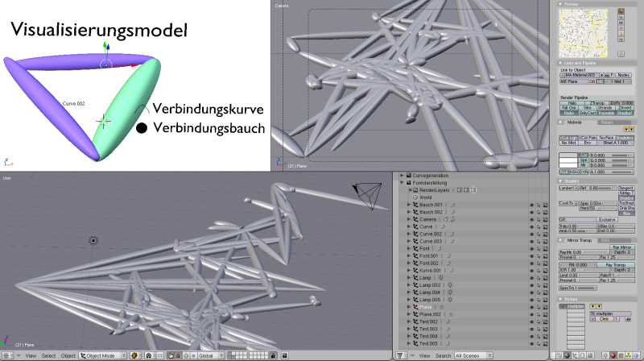This screenshot has width=644, height=361.
Task: Click the 3D viewport window type icon
Action: coord(7,355)
